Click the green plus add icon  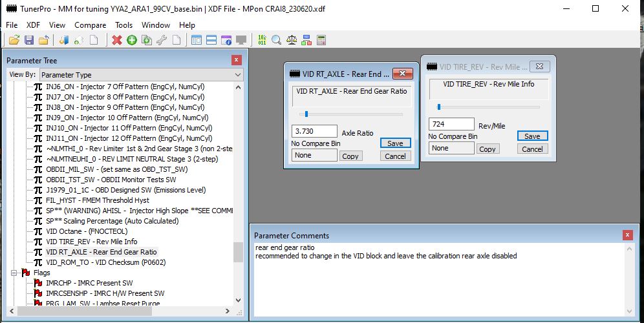[132, 40]
